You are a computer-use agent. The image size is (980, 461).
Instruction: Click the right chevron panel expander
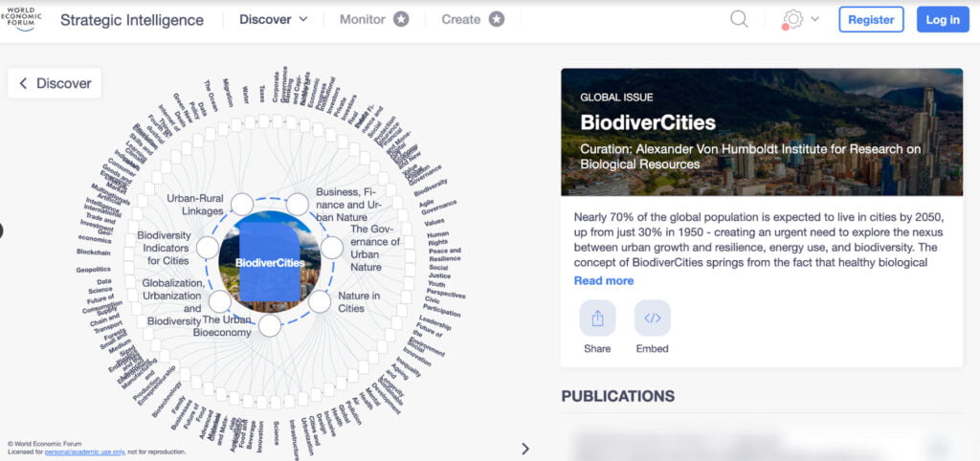[524, 449]
